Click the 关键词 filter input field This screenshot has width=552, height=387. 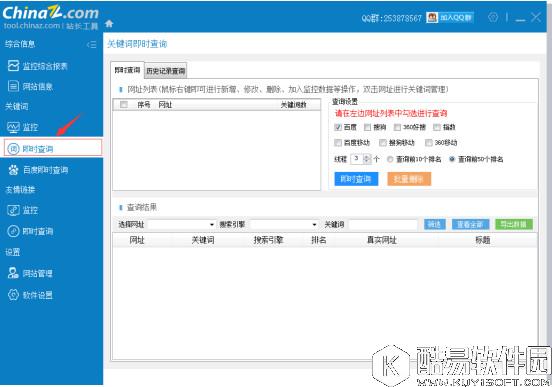pyautogui.click(x=383, y=224)
